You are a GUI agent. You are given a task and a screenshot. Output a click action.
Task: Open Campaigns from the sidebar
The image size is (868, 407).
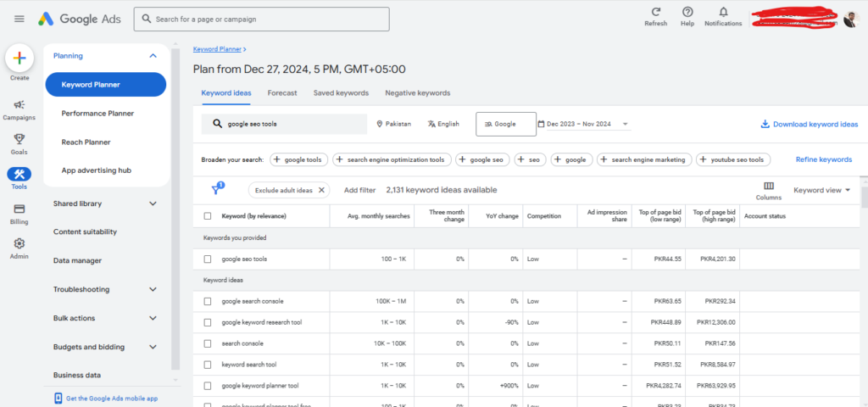click(x=19, y=110)
